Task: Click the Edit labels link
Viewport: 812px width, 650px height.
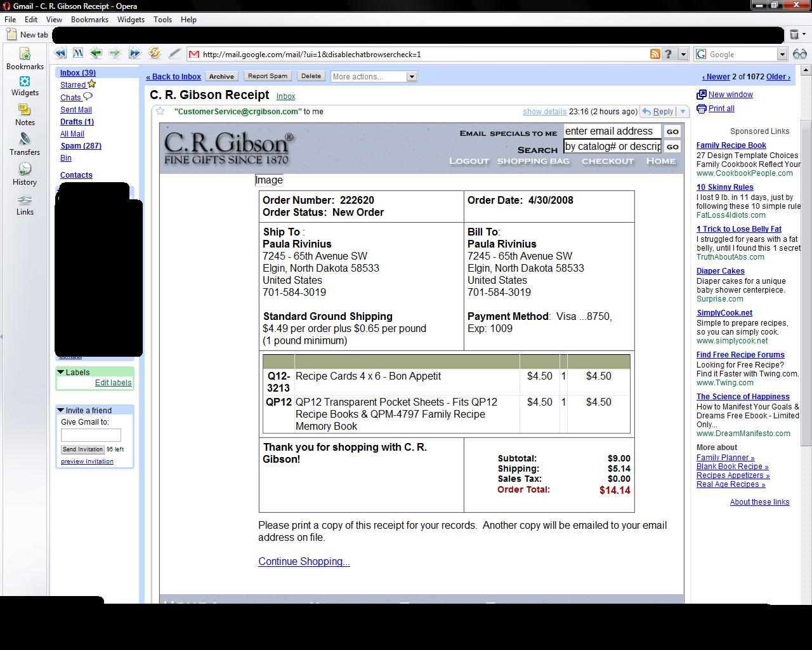Action: click(114, 383)
